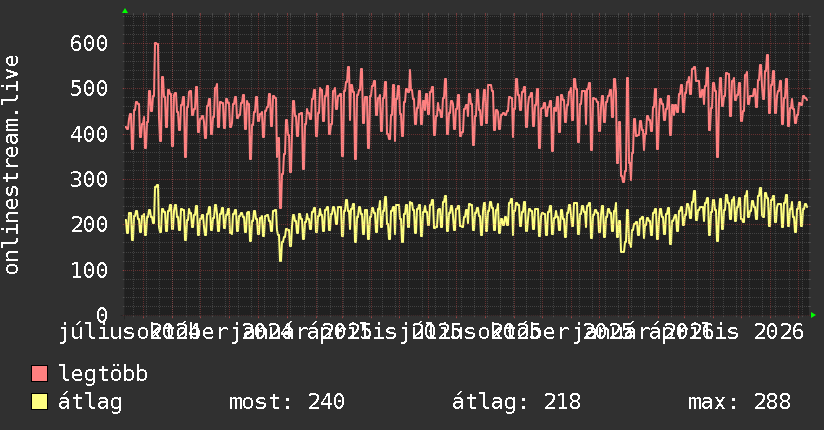Click the most: 240 statistic

click(x=287, y=402)
